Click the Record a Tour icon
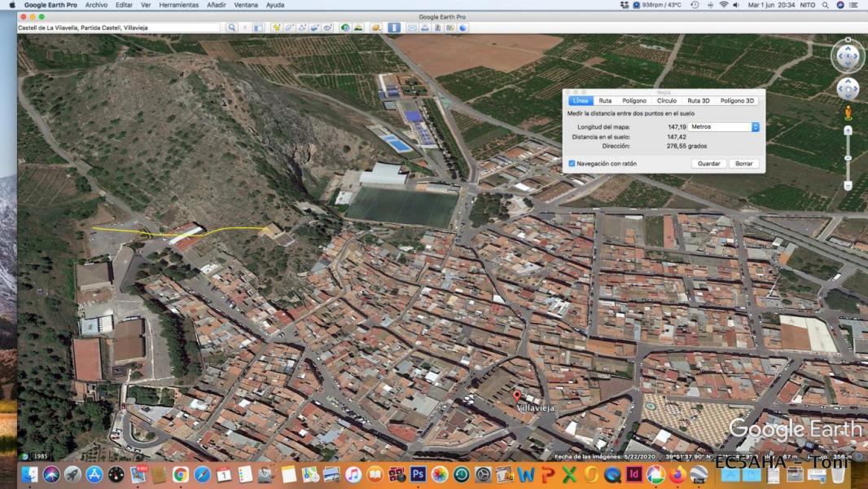 point(327,28)
